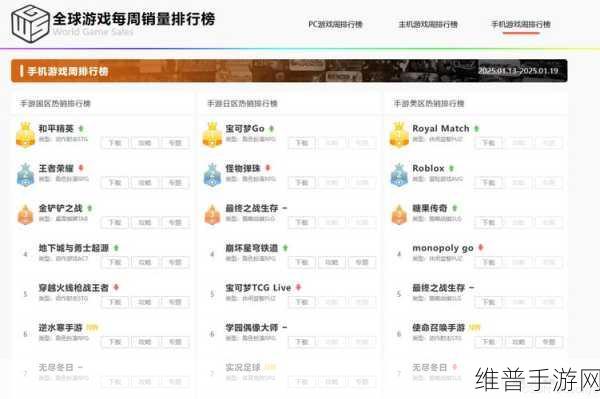
Task: Click the green up arrow next to Roblox
Action: pyautogui.click(x=452, y=168)
